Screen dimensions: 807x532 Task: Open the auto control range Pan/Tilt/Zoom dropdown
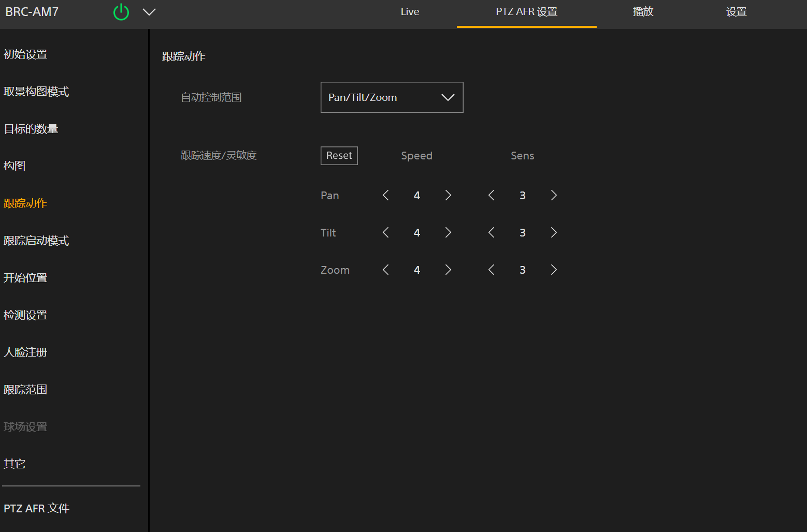392,97
